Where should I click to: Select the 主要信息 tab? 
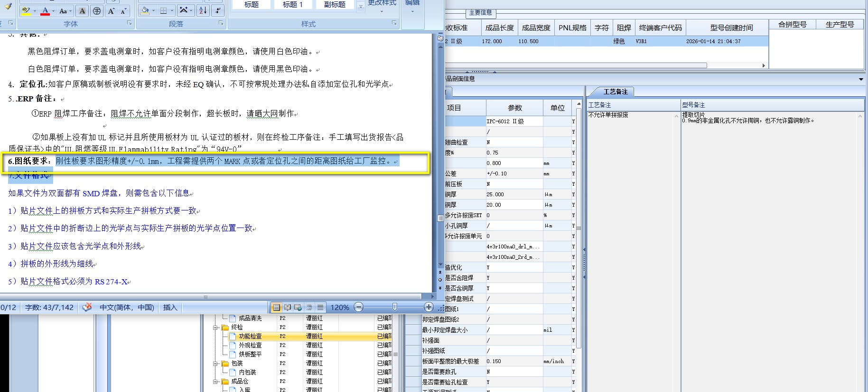(x=480, y=13)
